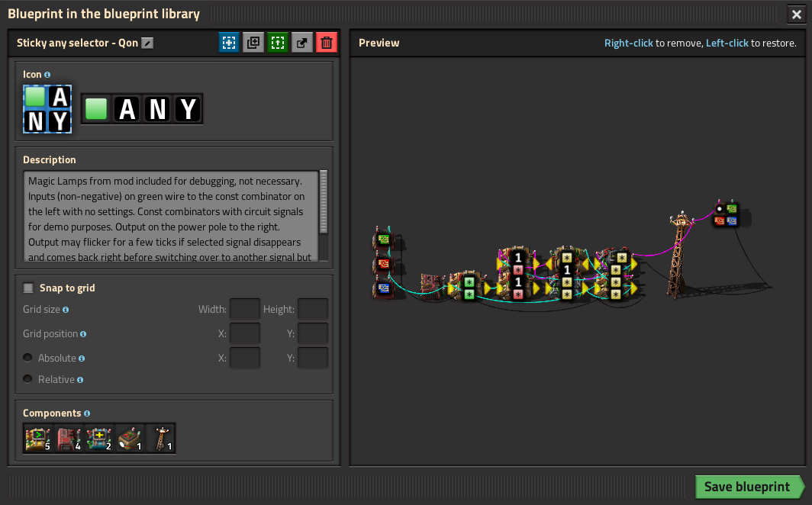Image resolution: width=812 pixels, height=505 pixels.
Task: Select the letter Y icon slot
Action: pos(188,109)
